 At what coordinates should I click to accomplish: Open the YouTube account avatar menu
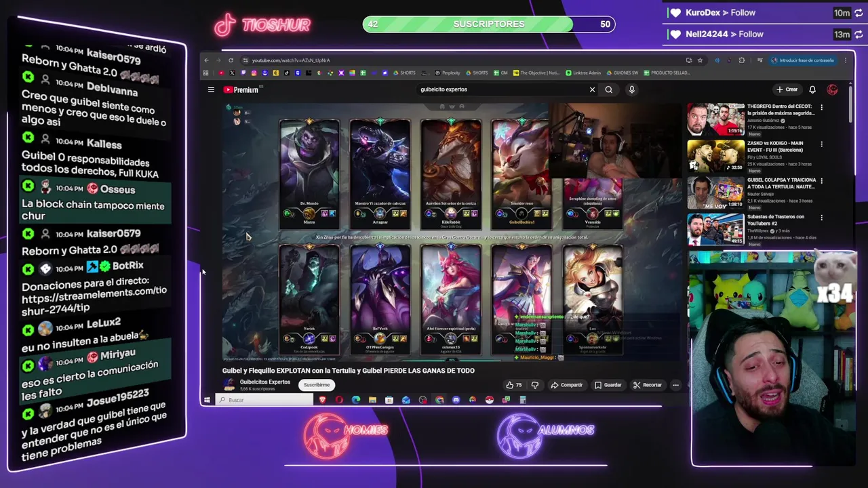tap(832, 89)
